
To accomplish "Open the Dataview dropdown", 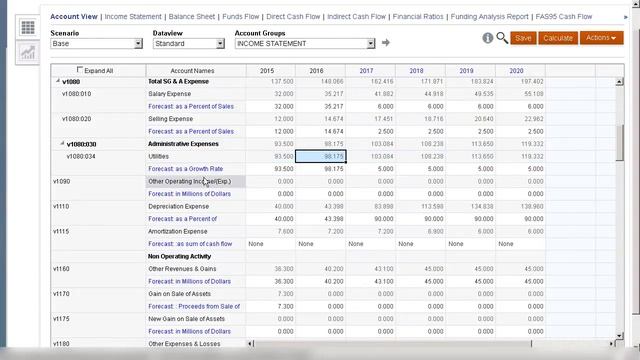I will (189, 44).
